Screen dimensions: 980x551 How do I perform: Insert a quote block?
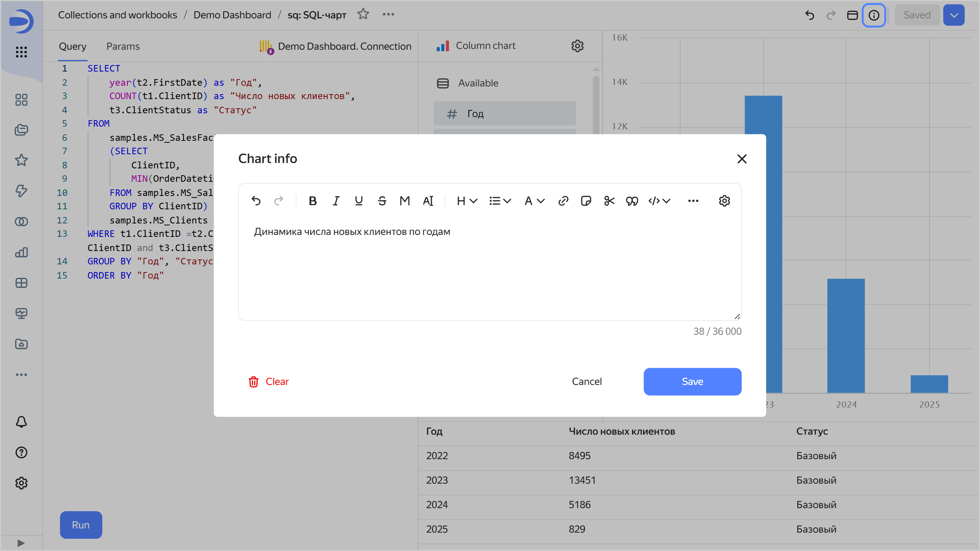point(632,201)
